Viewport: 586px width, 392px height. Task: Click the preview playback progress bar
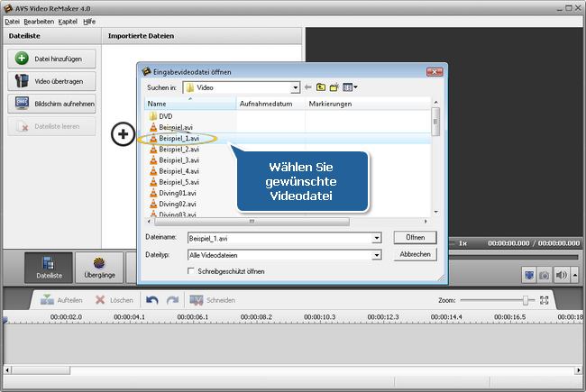click(x=514, y=257)
